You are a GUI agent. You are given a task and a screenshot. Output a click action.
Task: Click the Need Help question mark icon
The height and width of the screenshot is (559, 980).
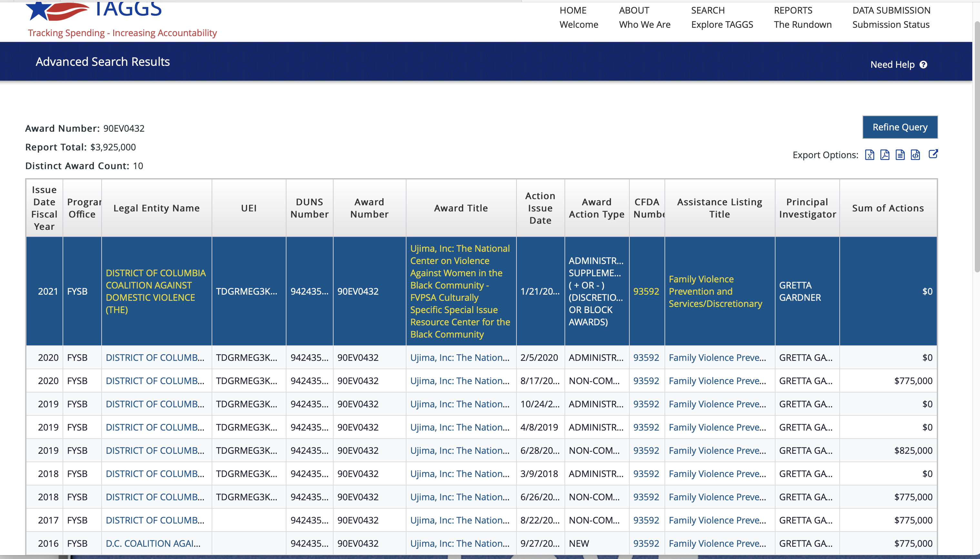coord(924,65)
